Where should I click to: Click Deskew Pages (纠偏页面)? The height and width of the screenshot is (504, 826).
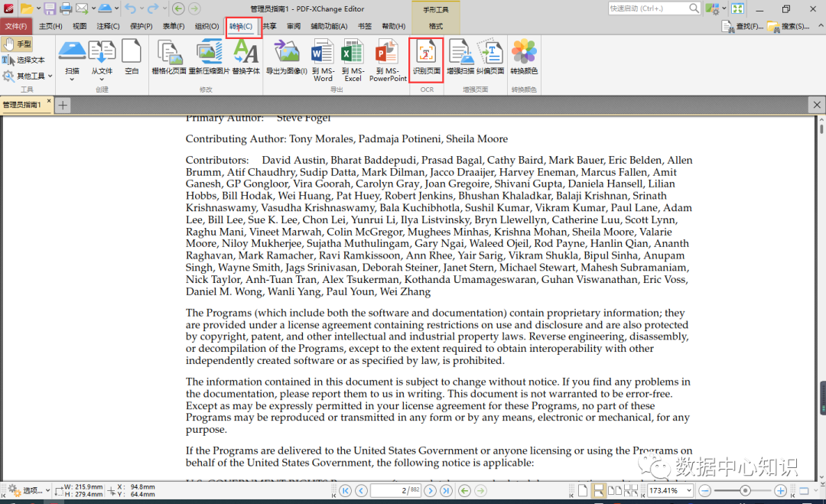pos(490,57)
